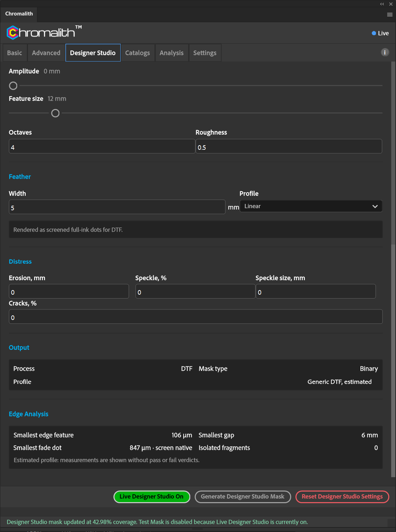Switch to the Basic tab
The height and width of the screenshot is (532, 396).
click(14, 53)
